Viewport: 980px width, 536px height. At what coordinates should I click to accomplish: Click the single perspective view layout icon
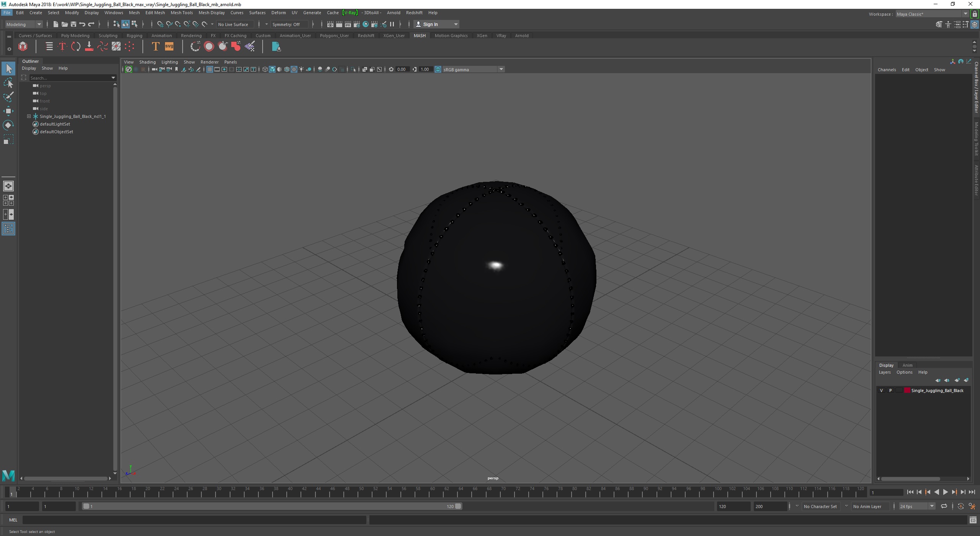click(8, 186)
